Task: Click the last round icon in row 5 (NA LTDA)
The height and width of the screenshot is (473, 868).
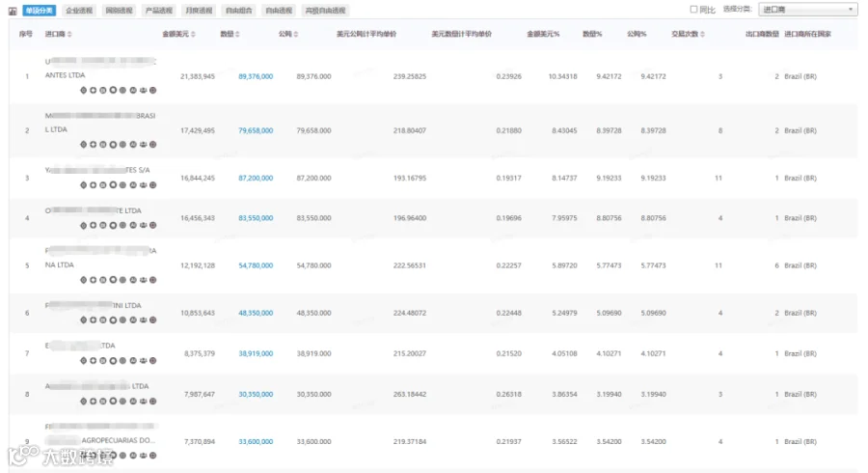Action: pos(152,280)
